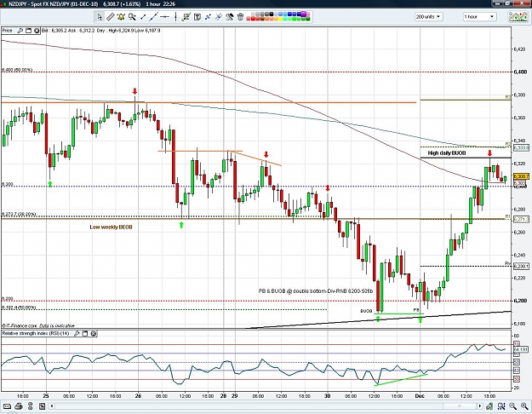Open the 200 units dropdown
532x414 pixels.
click(428, 17)
